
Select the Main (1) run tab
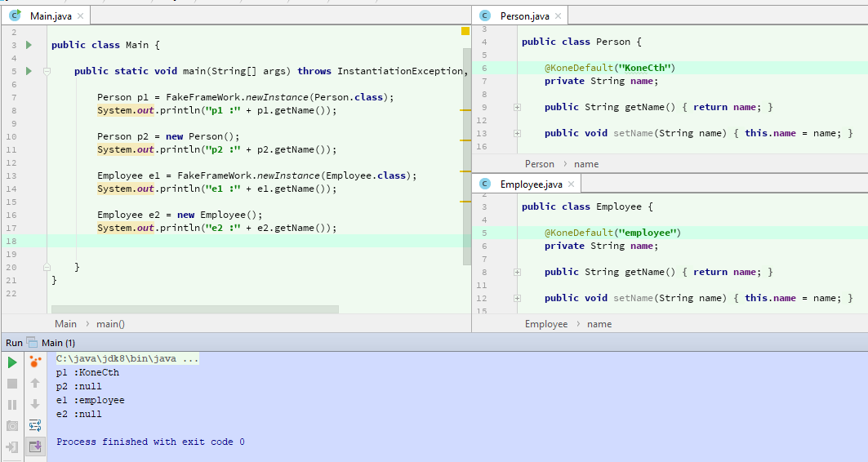(x=58, y=343)
